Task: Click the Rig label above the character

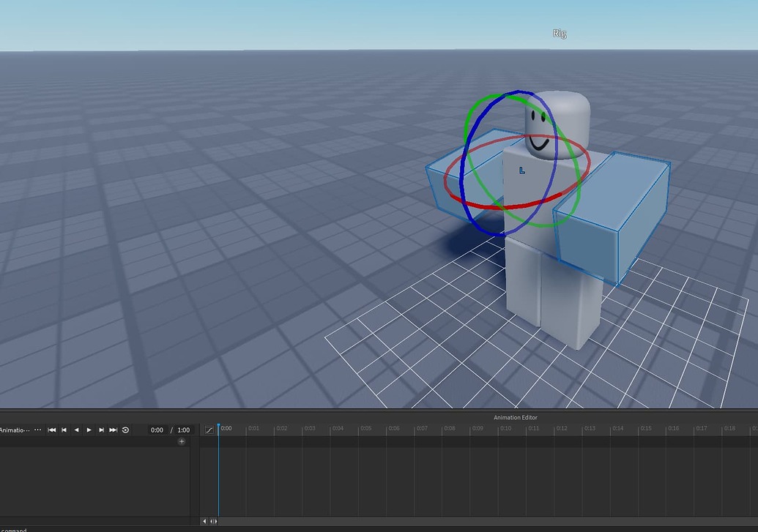Action: (560, 33)
